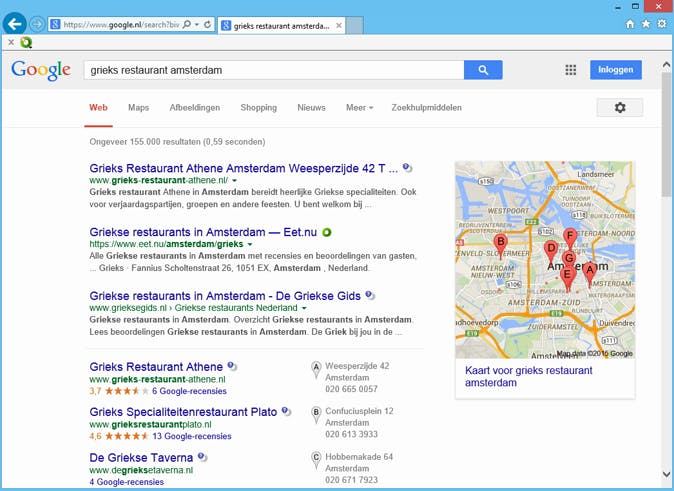Click red marker G on the map
674x491 pixels.
point(569,259)
